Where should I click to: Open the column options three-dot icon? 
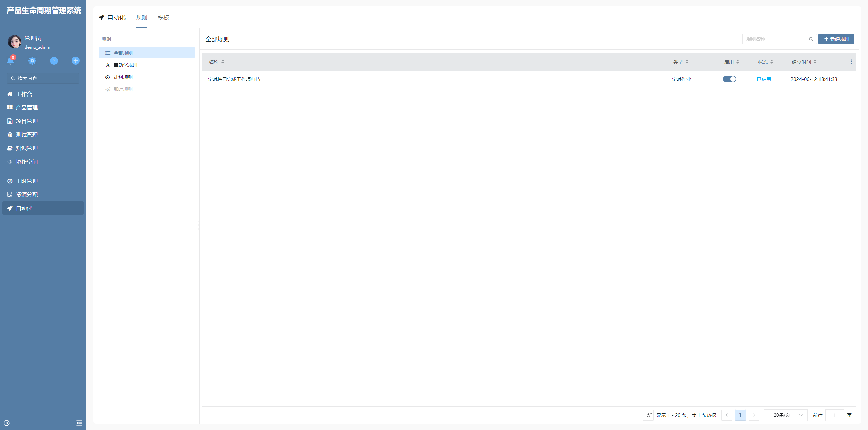tap(851, 62)
